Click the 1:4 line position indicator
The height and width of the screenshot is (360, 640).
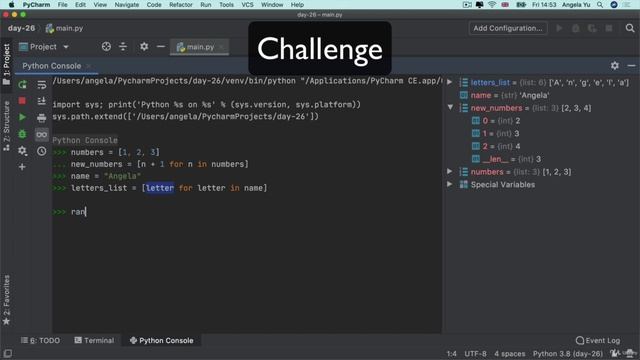click(x=451, y=354)
